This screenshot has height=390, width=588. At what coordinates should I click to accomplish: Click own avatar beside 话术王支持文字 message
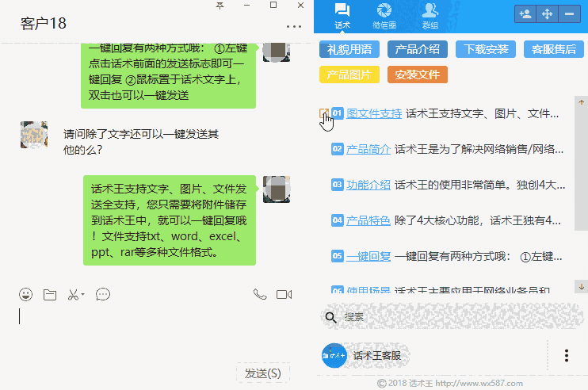coord(277,189)
